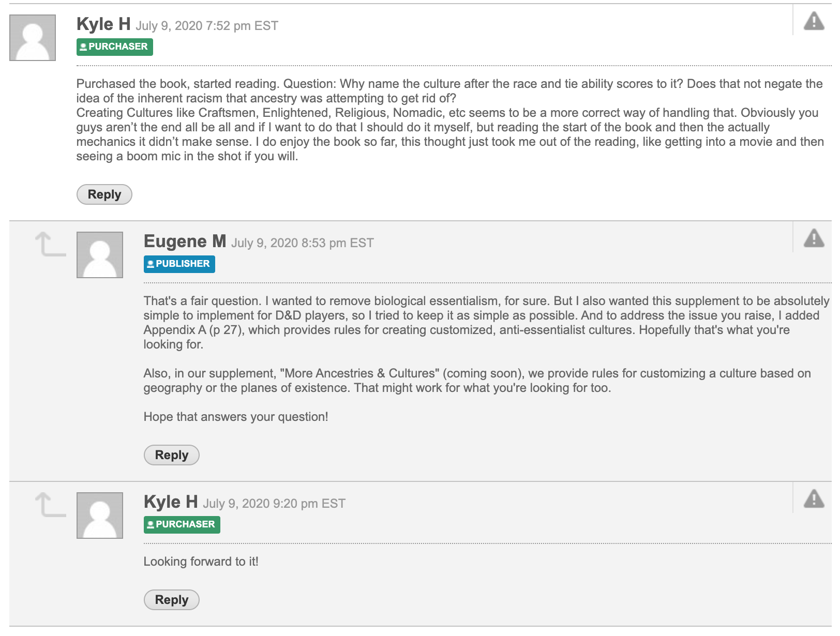Screen dimensions: 840x636
Task: Click the July 9, 2020 8:53 pm timestamp
Action: coord(302,243)
